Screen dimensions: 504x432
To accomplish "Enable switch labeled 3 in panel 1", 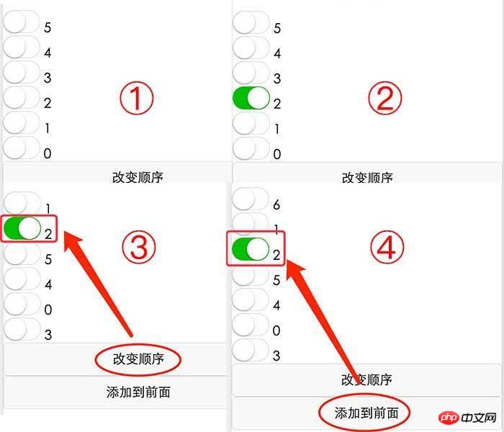I will 22,72.
